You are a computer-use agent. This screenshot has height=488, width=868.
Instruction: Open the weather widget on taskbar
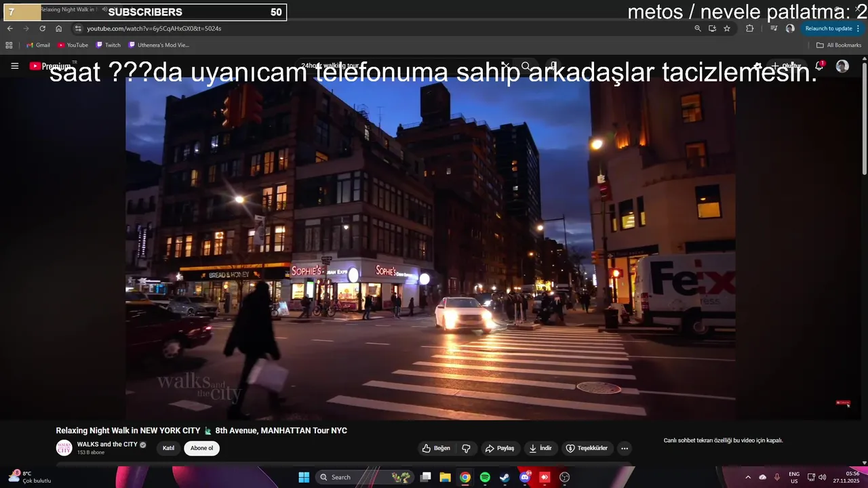30,477
